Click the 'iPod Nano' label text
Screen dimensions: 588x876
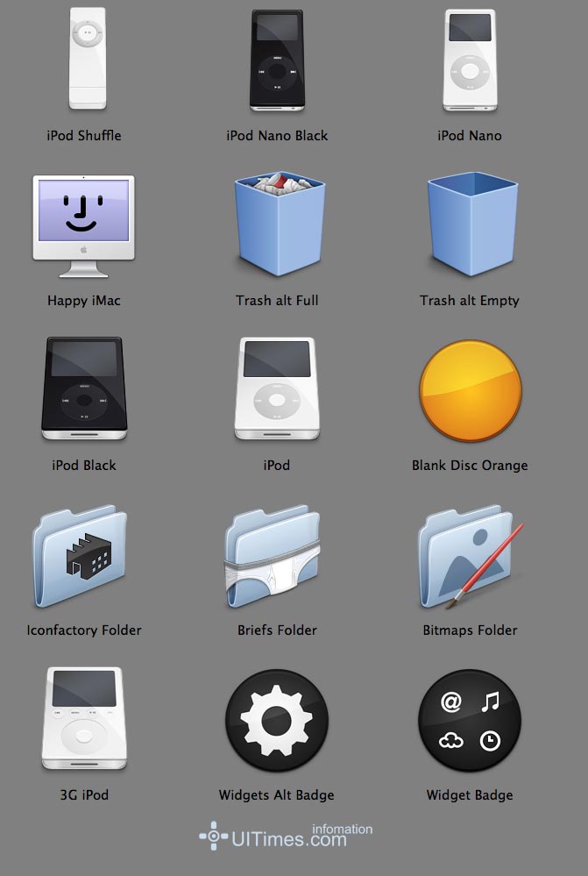coord(470,135)
